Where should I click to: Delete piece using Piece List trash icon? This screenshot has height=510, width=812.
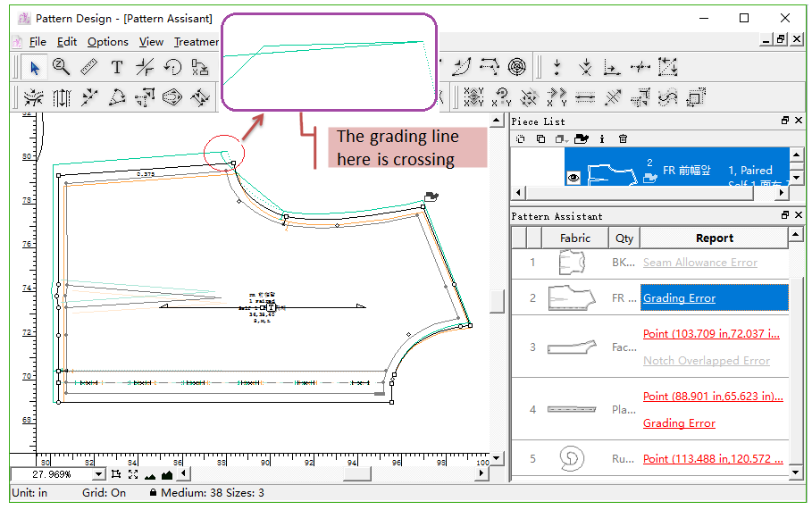point(624,138)
